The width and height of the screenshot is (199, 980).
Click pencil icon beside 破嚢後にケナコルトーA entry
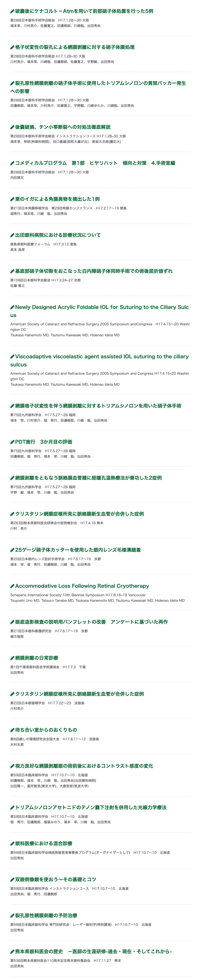(12, 11)
